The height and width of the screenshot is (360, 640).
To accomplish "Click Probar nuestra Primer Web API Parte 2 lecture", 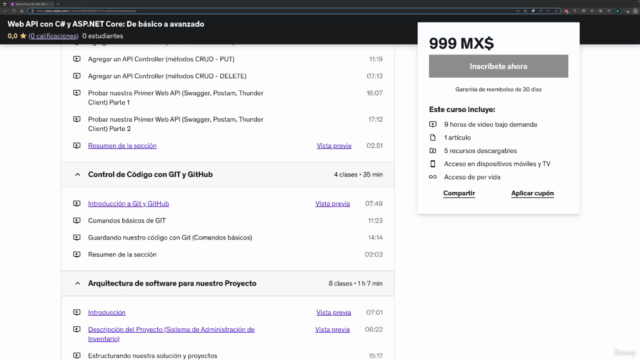I will coord(176,124).
